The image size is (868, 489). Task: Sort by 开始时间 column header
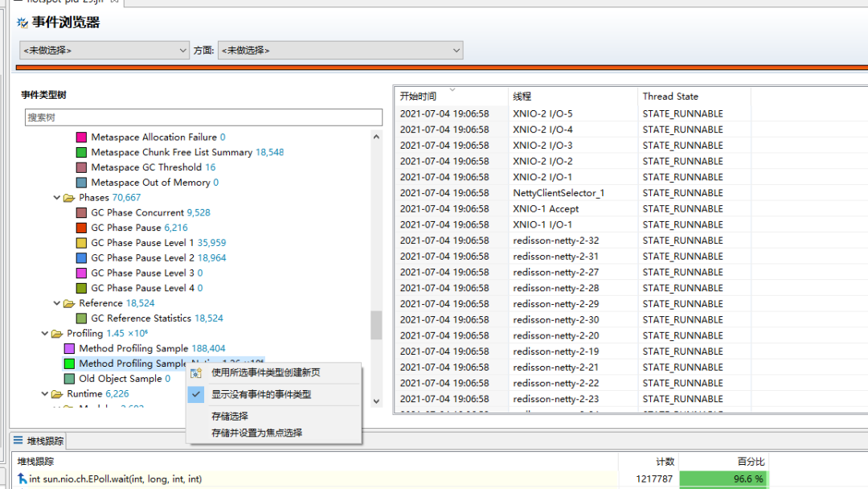[x=452, y=97]
